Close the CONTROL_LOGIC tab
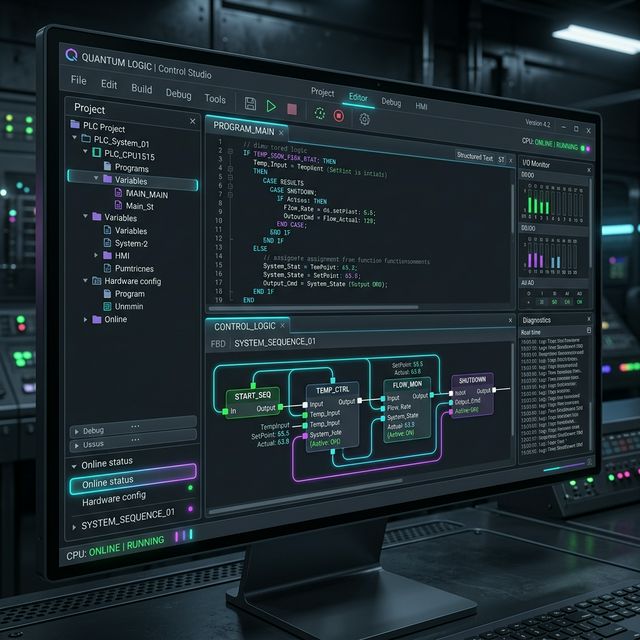This screenshot has width=640, height=640. tap(282, 326)
